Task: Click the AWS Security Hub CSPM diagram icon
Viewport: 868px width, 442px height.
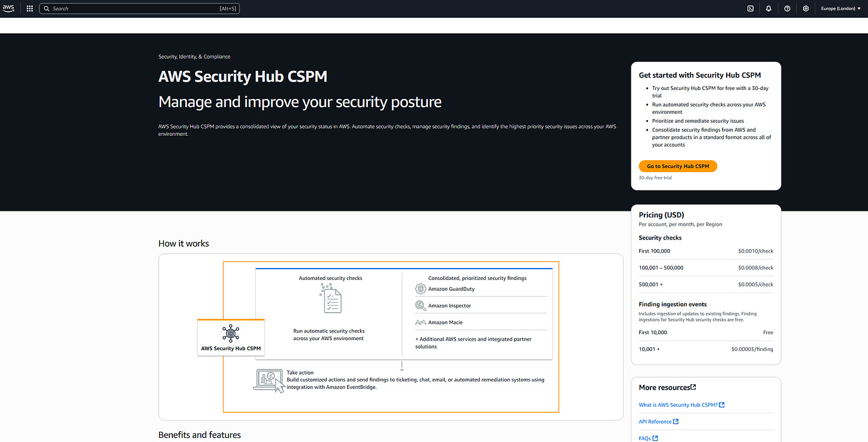Action: pyautogui.click(x=231, y=332)
